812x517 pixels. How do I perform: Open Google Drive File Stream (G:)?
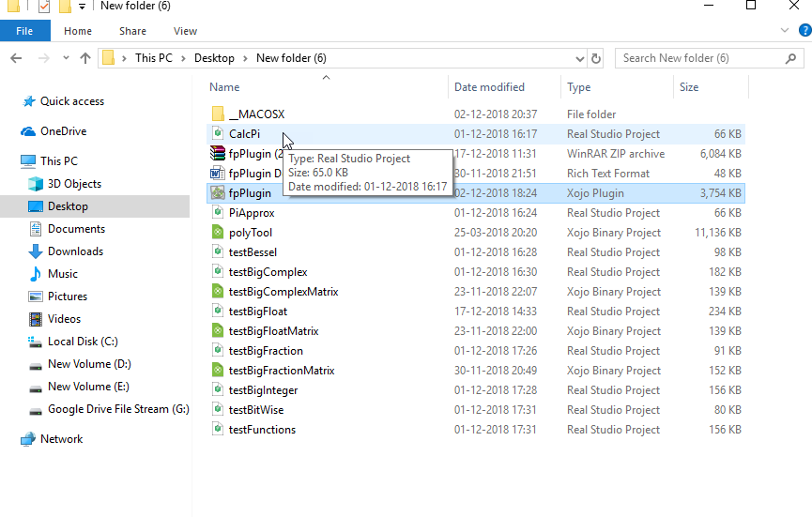click(x=118, y=409)
